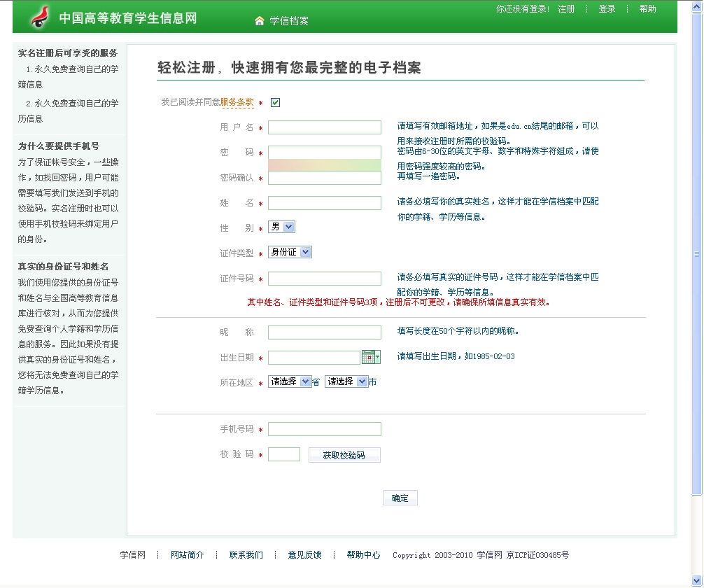Uncheck the service terms agreement checkbox
Viewport: 704px width, 588px height.
click(275, 103)
